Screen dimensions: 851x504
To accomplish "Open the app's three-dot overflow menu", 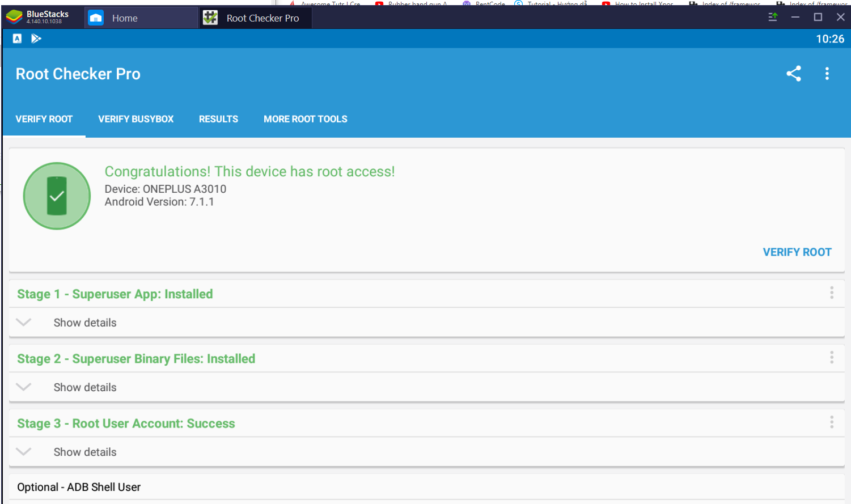I will click(x=827, y=74).
